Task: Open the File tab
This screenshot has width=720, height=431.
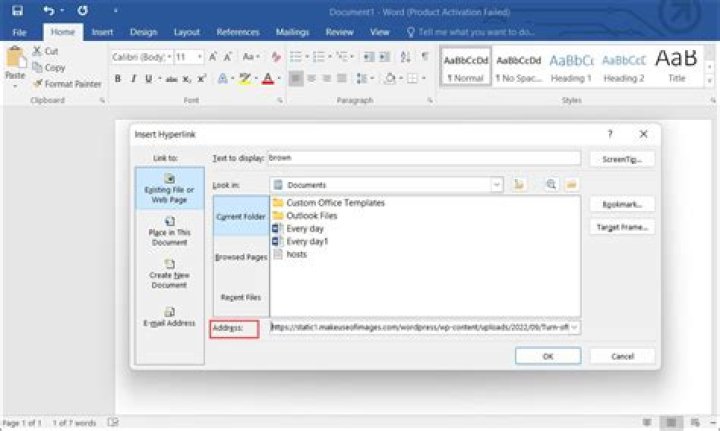Action: click(x=19, y=32)
